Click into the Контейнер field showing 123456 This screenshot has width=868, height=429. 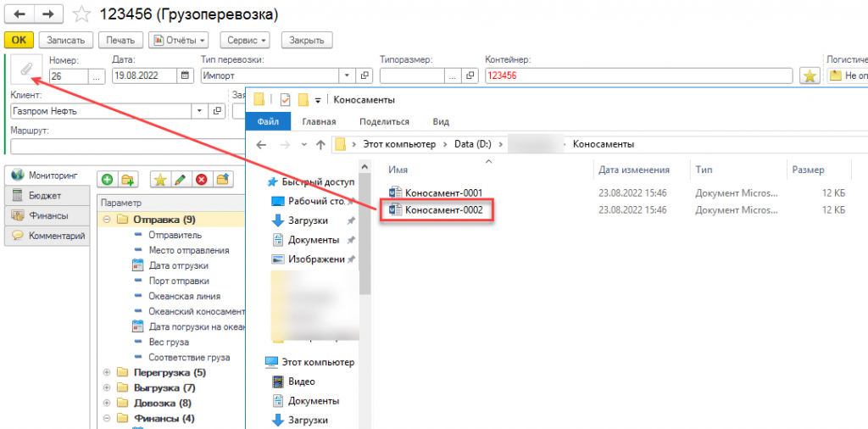639,75
